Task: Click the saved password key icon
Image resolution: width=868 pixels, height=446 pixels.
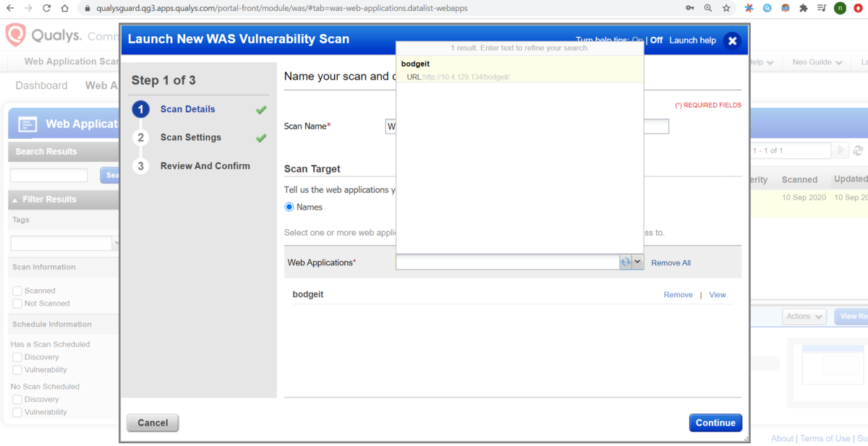Action: [690, 9]
